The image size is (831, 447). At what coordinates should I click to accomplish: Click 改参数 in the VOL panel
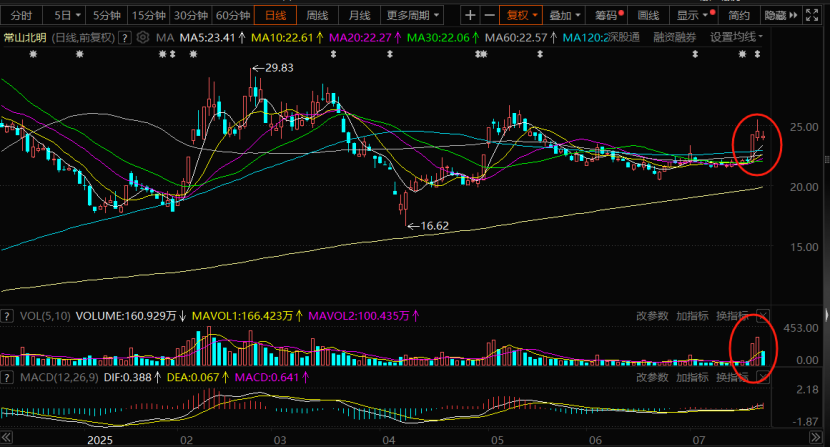pyautogui.click(x=652, y=316)
